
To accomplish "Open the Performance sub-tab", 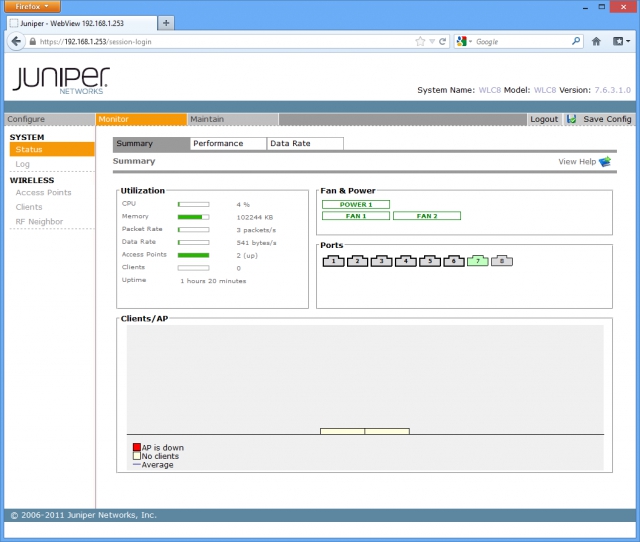I will (x=228, y=144).
